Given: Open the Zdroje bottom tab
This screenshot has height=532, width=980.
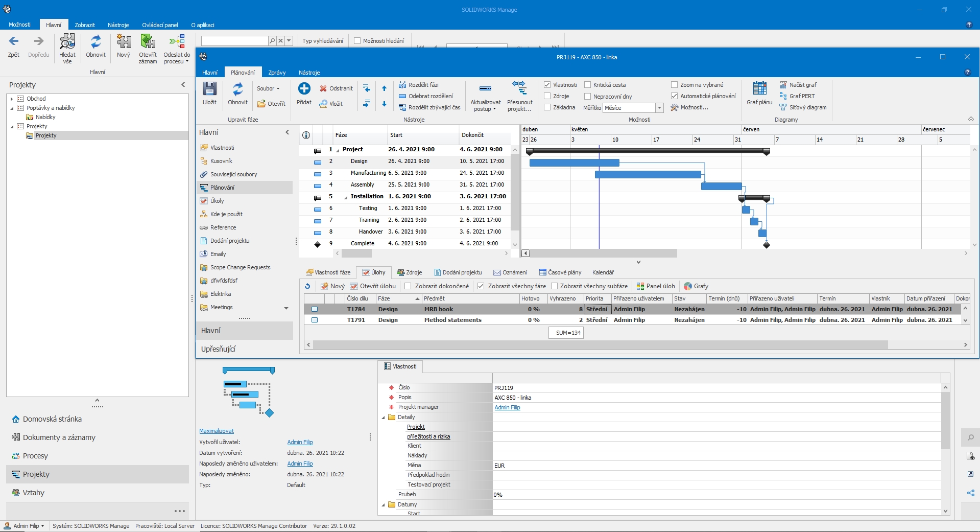Looking at the screenshot, I should click(x=410, y=272).
